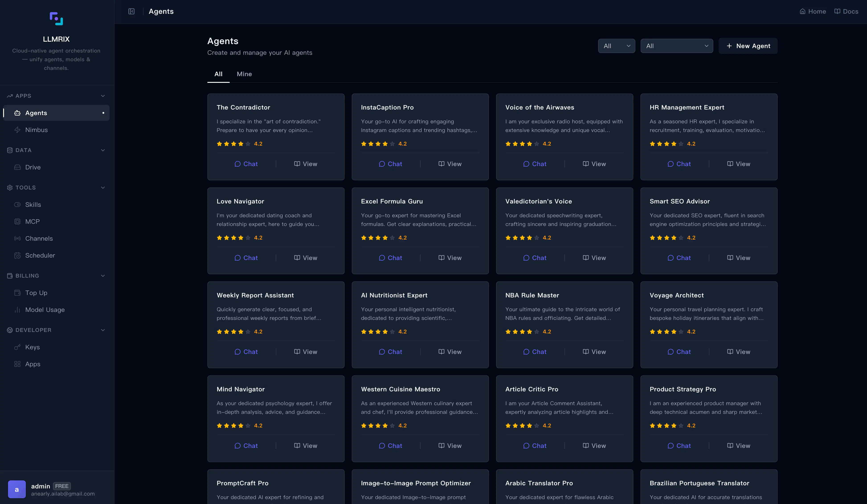The height and width of the screenshot is (504, 867).
Task: View NBA Rule Master agent
Action: (x=594, y=352)
